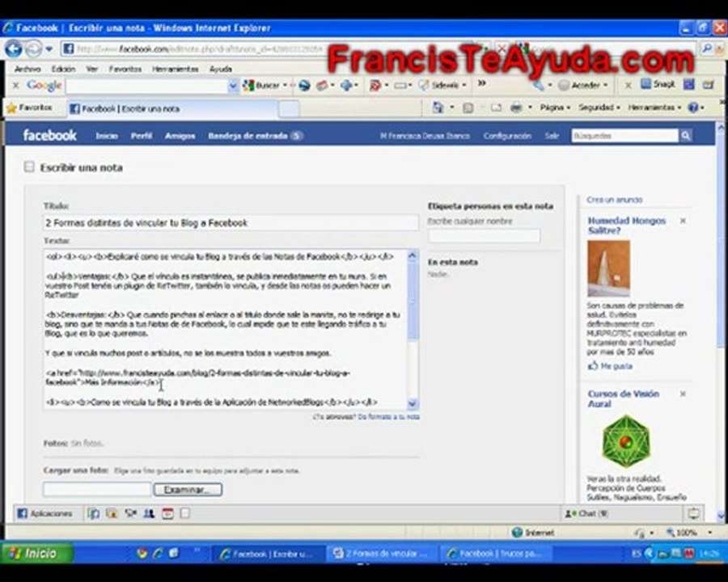Click the Humedad Hongos ad thumbnail image

coord(608,268)
